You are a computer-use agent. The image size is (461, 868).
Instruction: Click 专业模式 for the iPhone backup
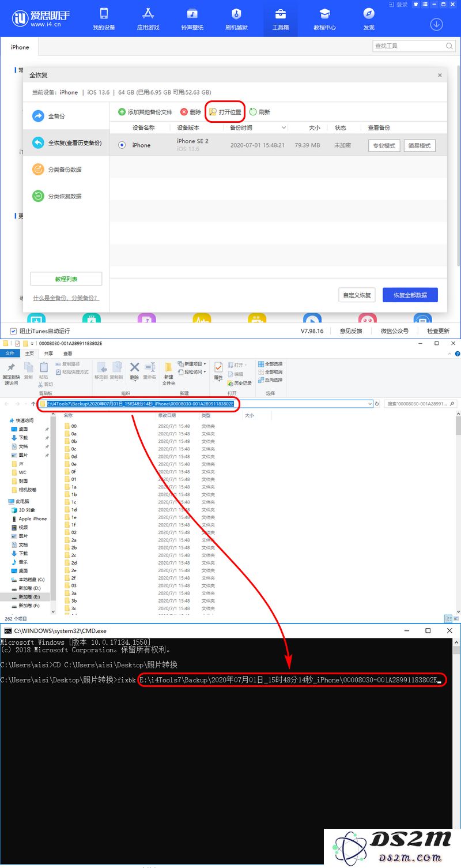[384, 146]
